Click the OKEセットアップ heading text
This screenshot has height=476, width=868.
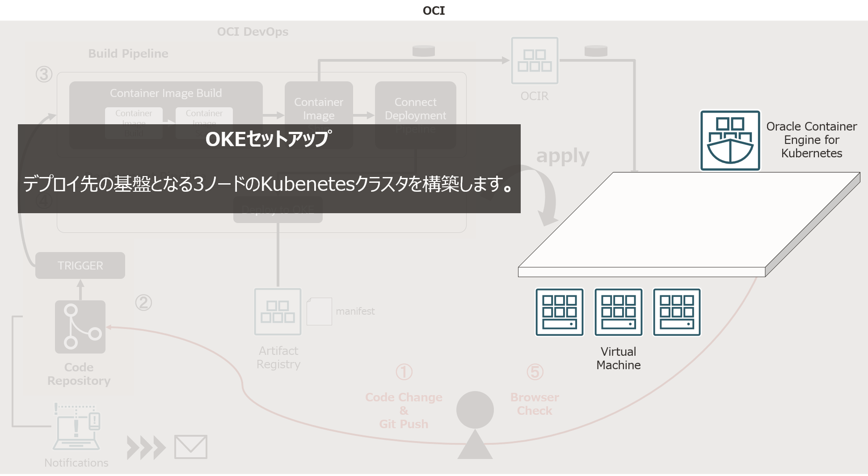[269, 139]
